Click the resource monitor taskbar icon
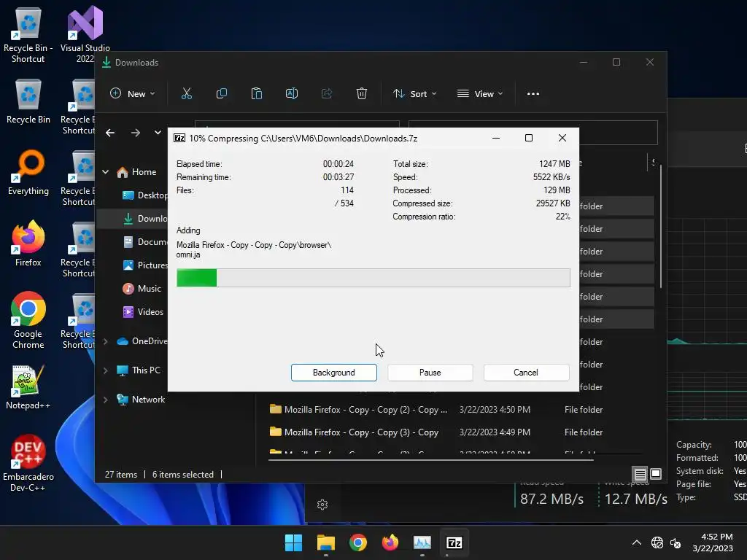Viewport: 747px width, 560px height. 422,542
